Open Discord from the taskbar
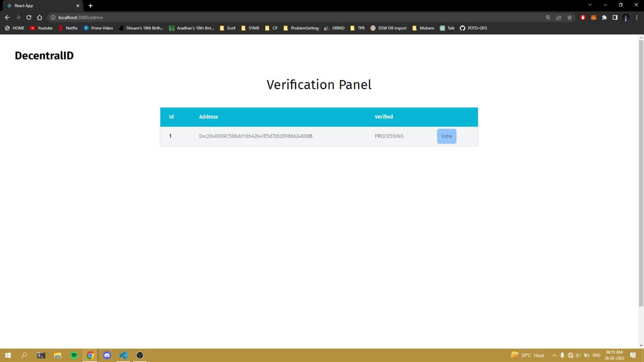Image resolution: width=644 pixels, height=362 pixels. click(107, 355)
